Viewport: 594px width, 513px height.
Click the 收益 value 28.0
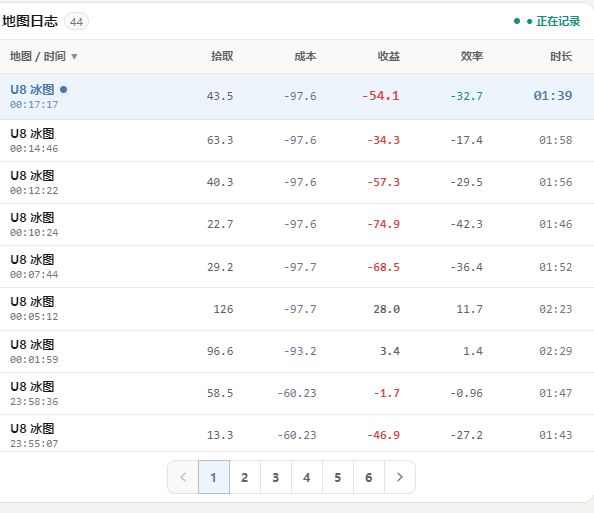386,309
